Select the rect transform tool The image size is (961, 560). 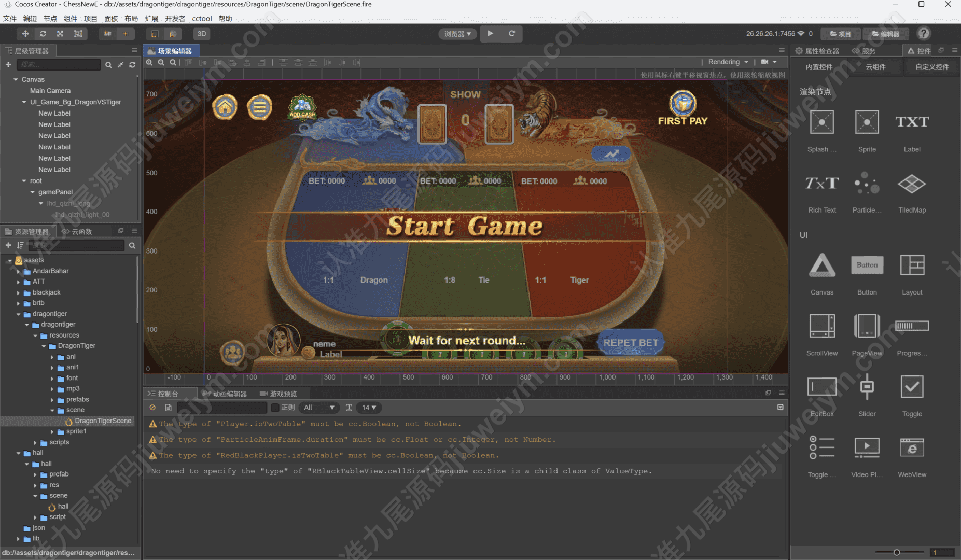coord(78,34)
